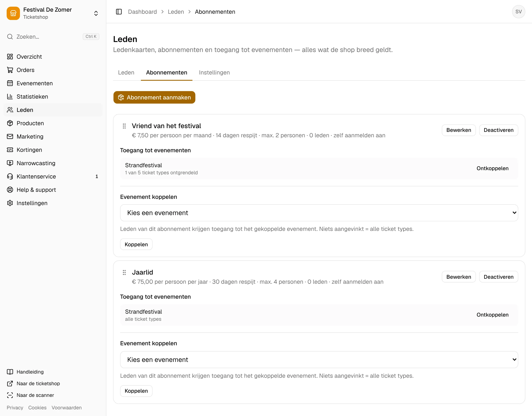Click Abonnement aanmaken button
This screenshot has height=416, width=532.
[154, 98]
